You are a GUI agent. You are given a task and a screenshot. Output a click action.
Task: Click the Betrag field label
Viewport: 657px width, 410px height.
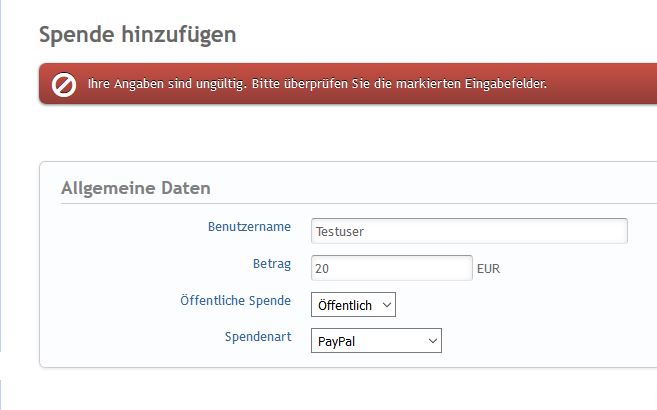point(271,264)
